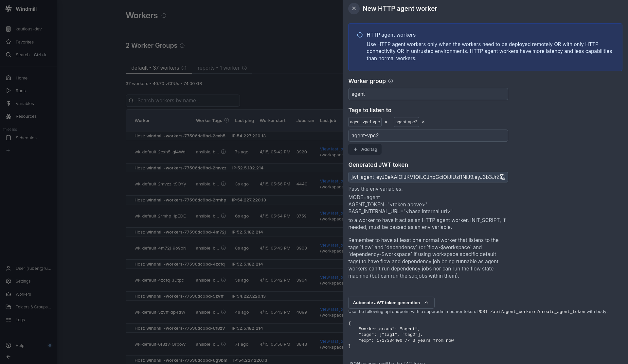Switch to the reports worker group tab
Screen dimensions: 628x364
pos(219,68)
